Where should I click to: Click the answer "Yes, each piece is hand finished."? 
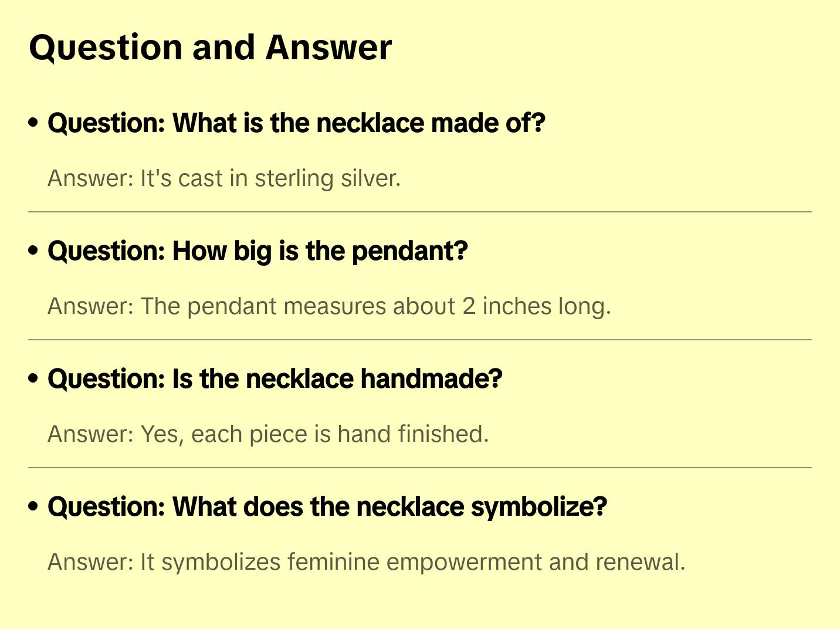pyautogui.click(x=268, y=434)
